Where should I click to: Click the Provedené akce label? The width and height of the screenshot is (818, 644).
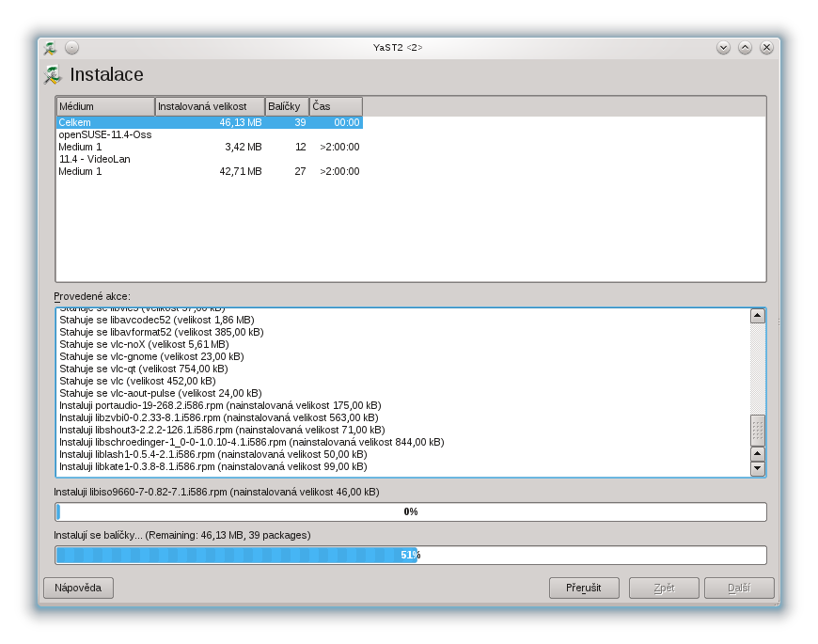coord(92,297)
